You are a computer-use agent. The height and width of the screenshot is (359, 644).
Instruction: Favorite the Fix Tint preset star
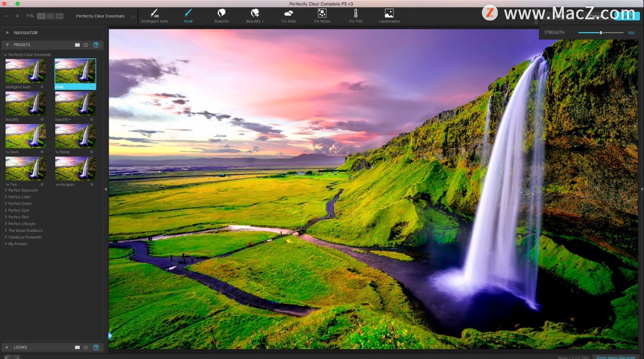pos(42,185)
